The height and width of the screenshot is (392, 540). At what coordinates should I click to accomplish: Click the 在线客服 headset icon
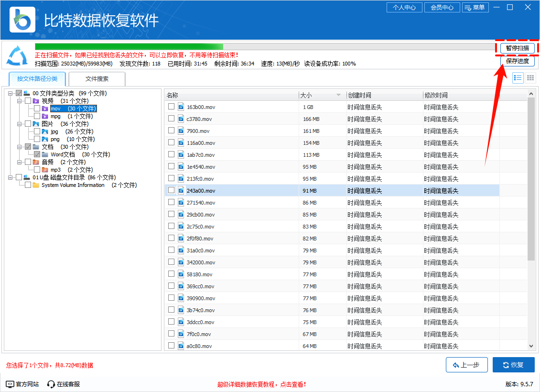(x=51, y=384)
